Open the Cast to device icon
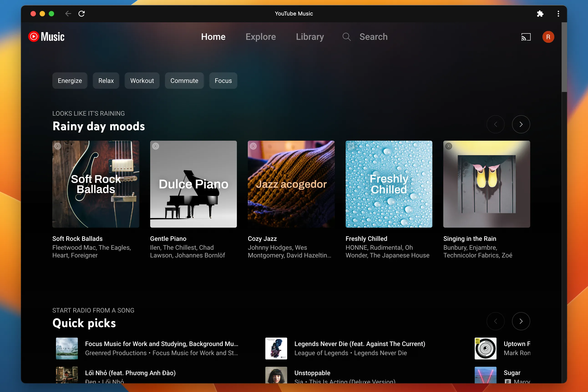The height and width of the screenshot is (392, 588). 526,37
